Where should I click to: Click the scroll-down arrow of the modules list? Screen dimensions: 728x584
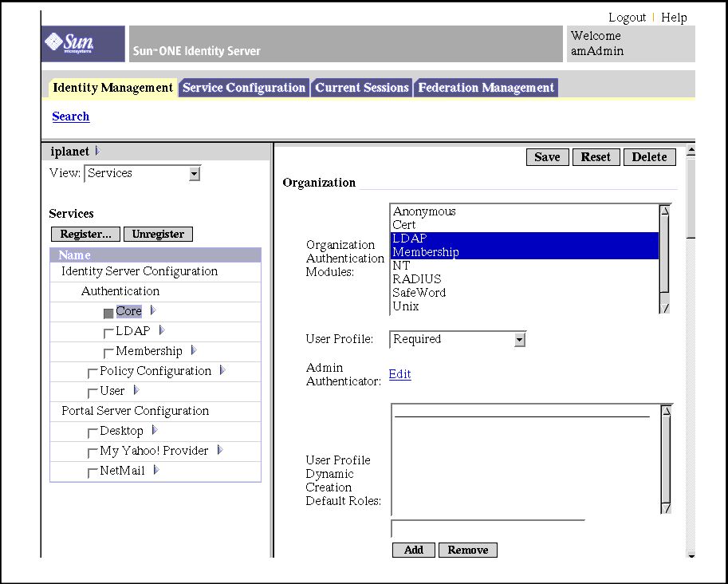click(665, 308)
